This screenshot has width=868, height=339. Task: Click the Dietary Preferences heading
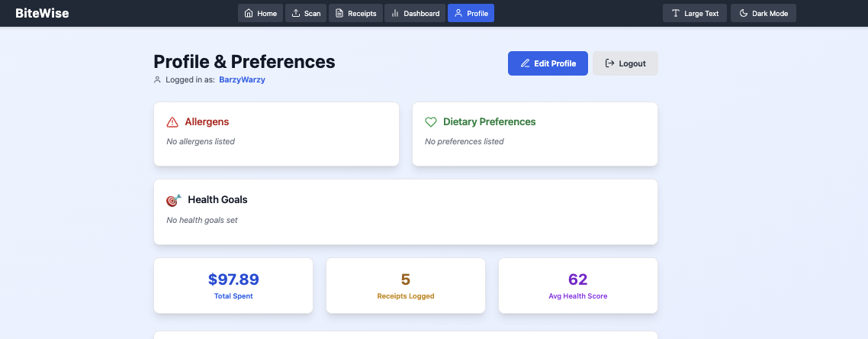pyautogui.click(x=490, y=122)
